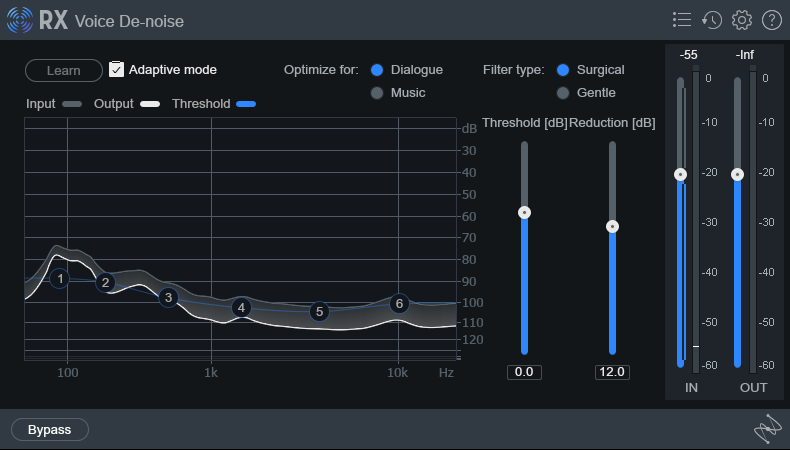Click the 'Reduction [dB]' slider label
Viewport: 790px width, 450px height.
pos(612,123)
